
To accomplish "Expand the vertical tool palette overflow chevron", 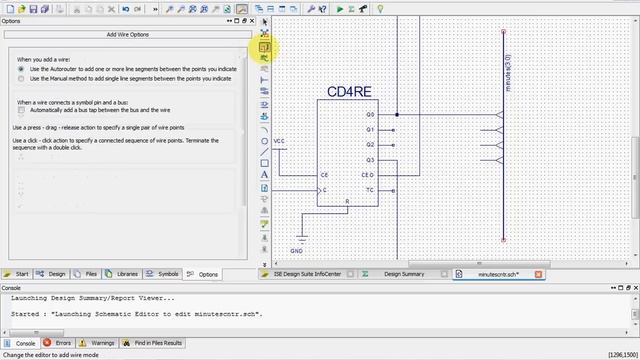I will pos(264,264).
